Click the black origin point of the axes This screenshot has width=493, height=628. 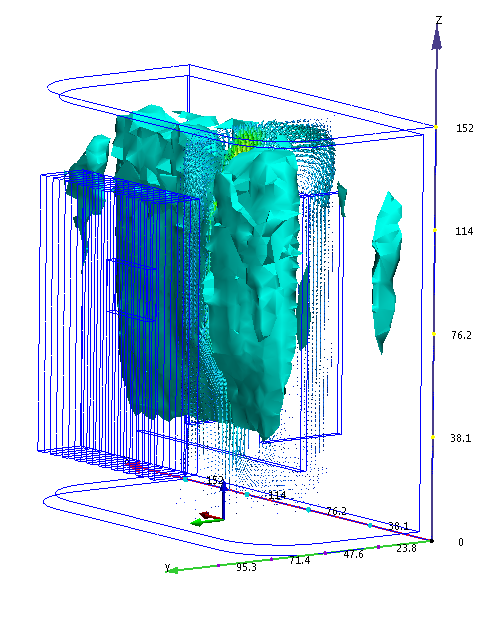coord(432,541)
